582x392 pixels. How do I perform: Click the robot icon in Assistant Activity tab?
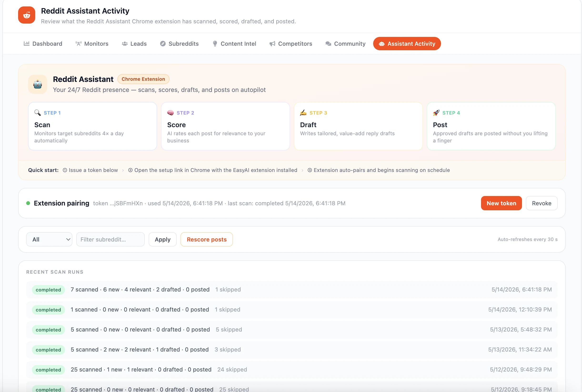point(381,44)
